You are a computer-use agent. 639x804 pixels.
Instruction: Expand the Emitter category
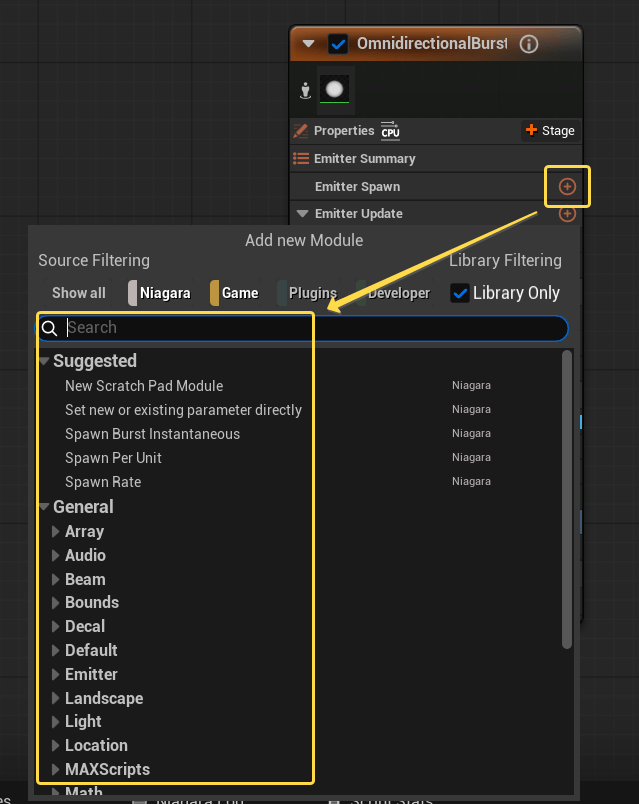point(55,674)
